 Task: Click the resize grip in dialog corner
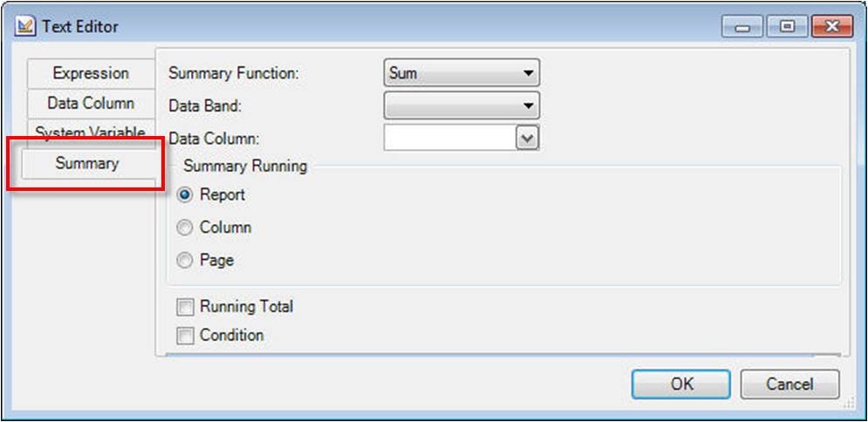point(849,404)
